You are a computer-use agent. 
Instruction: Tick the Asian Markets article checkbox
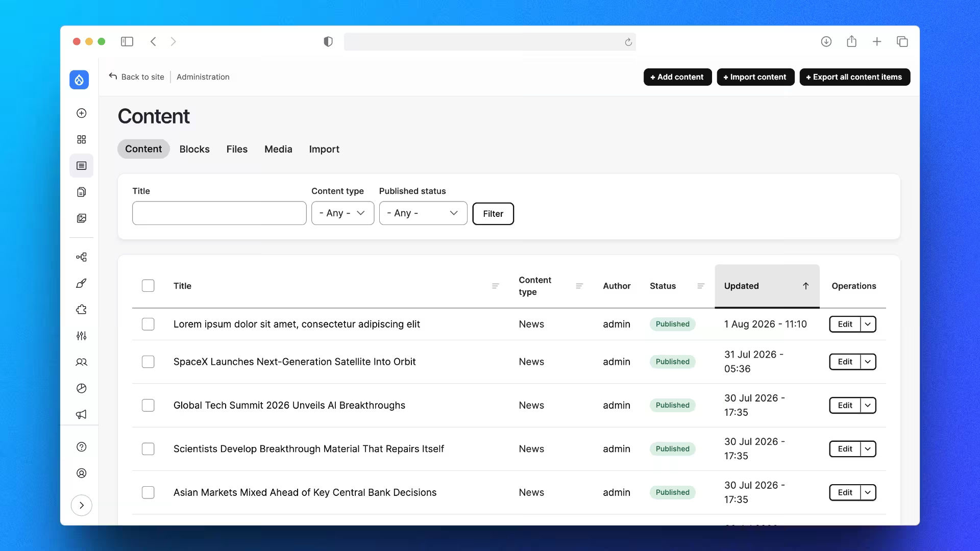(148, 492)
